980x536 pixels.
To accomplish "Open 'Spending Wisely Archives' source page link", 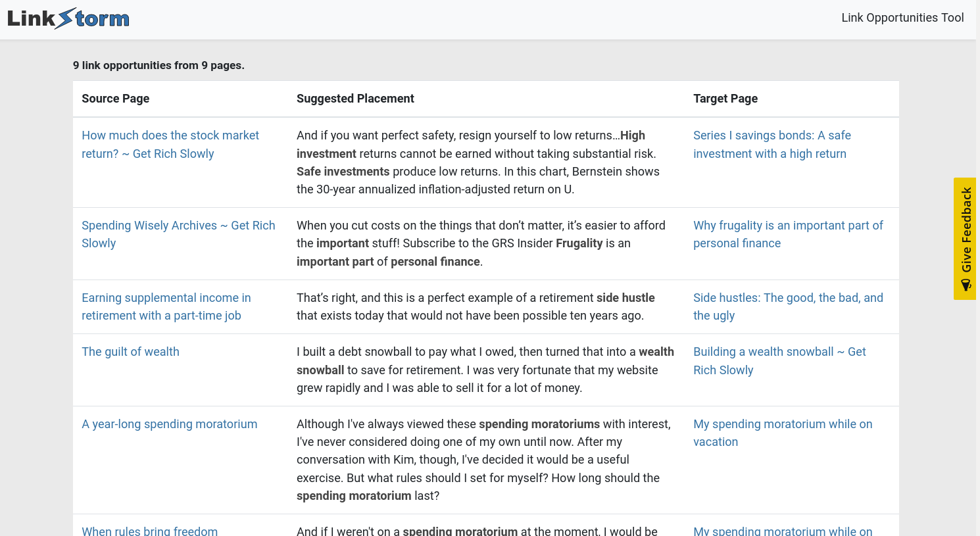I will (178, 234).
